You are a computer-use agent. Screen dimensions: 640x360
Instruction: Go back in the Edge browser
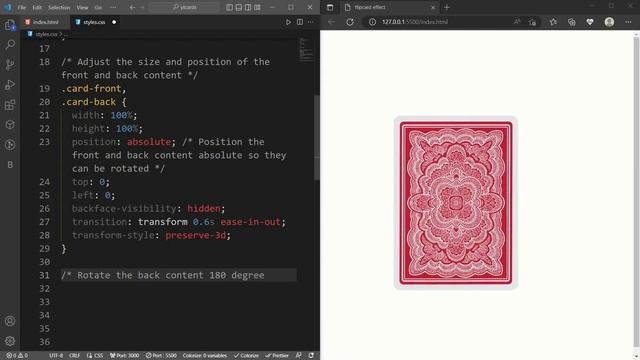click(x=331, y=22)
